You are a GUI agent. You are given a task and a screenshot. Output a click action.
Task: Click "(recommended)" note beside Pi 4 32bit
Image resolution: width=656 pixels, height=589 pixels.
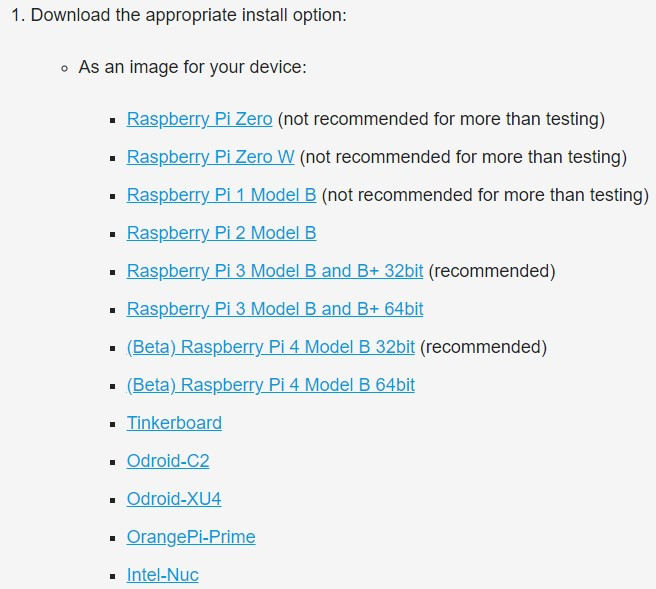tap(484, 348)
